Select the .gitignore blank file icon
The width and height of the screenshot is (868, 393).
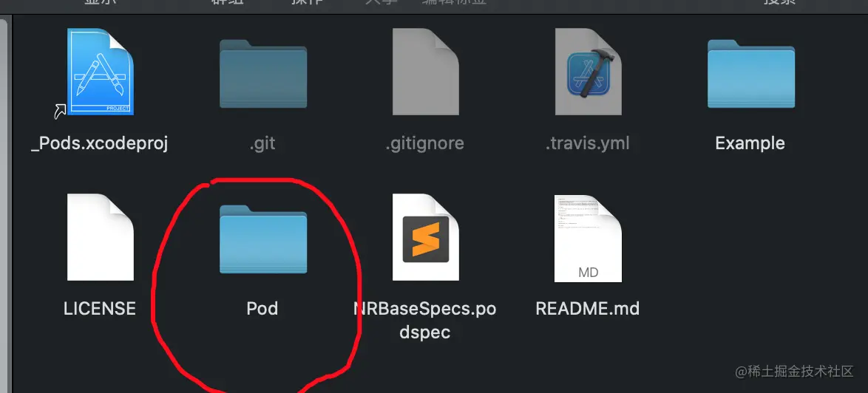click(426, 72)
